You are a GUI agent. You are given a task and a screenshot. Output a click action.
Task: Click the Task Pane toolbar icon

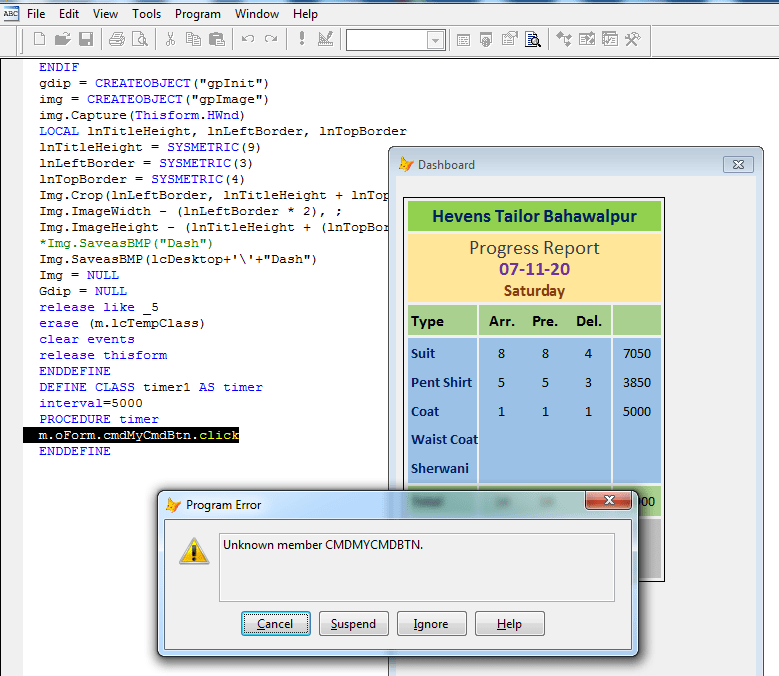click(x=610, y=39)
